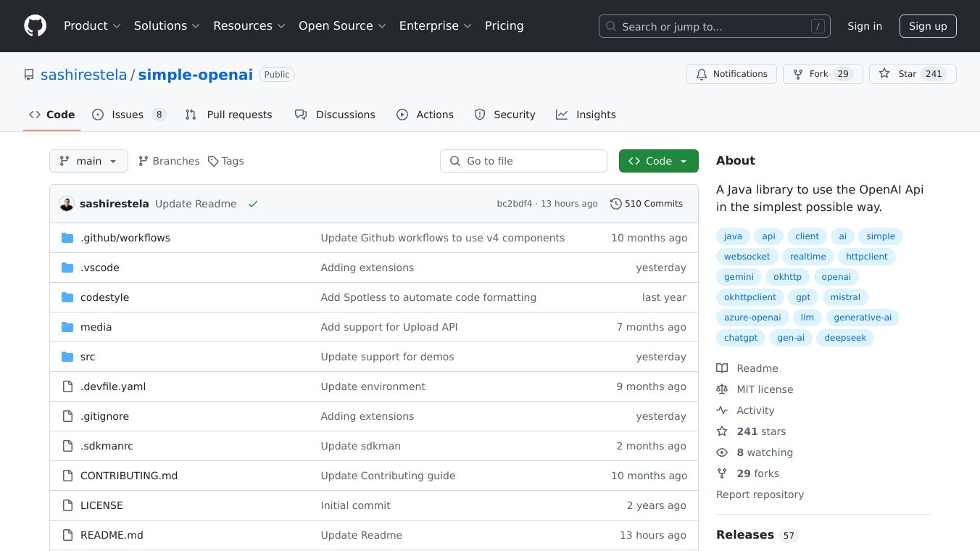The image size is (980, 551).
Task: Click the Go to file field
Action: pos(523,161)
